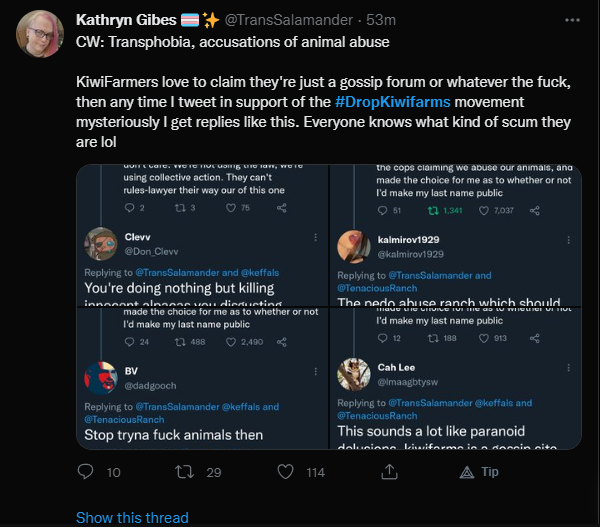Click the heart icon showing 2,490 likes
The image size is (600, 527).
coord(232,341)
